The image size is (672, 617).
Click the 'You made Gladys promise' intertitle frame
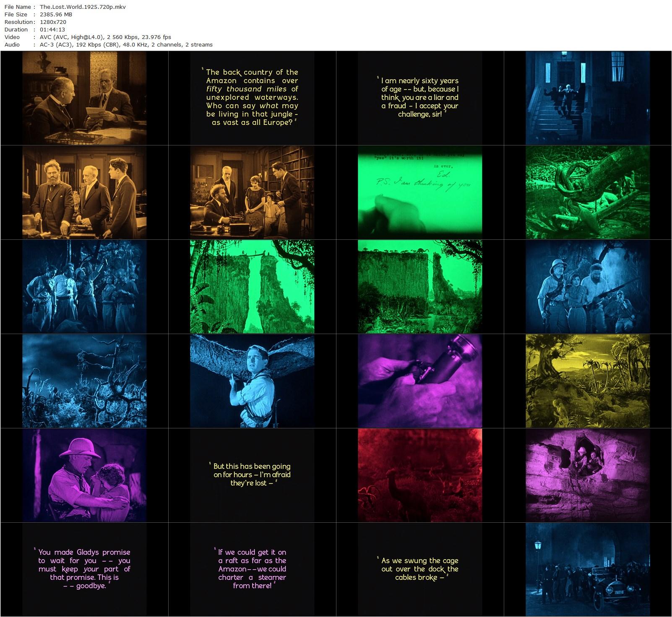tap(84, 569)
